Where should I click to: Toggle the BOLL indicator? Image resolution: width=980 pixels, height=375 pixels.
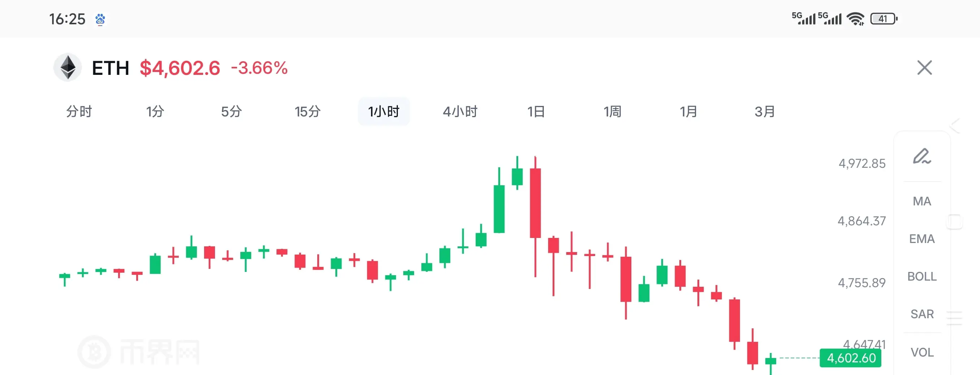922,276
